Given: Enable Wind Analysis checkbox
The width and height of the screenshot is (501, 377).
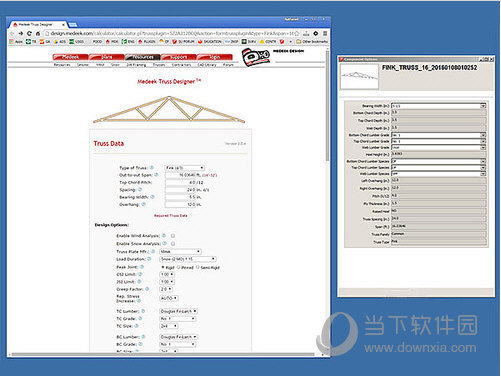Looking at the screenshot, I should click(173, 236).
